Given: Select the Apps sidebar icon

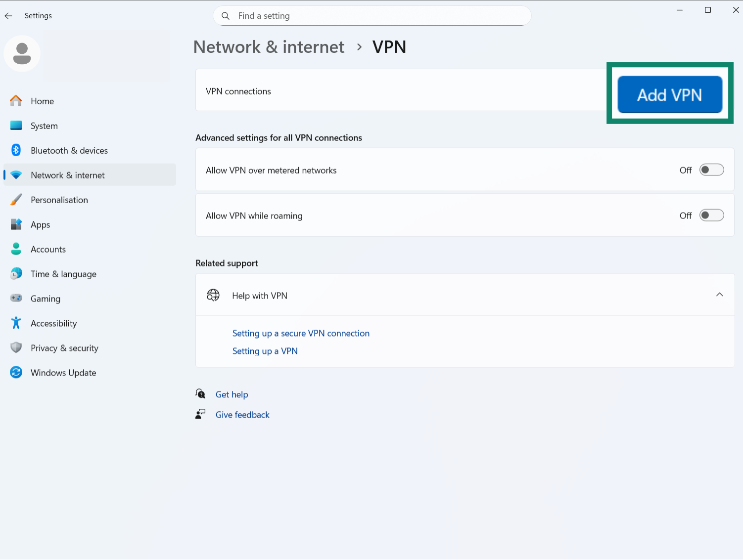Looking at the screenshot, I should tap(16, 224).
